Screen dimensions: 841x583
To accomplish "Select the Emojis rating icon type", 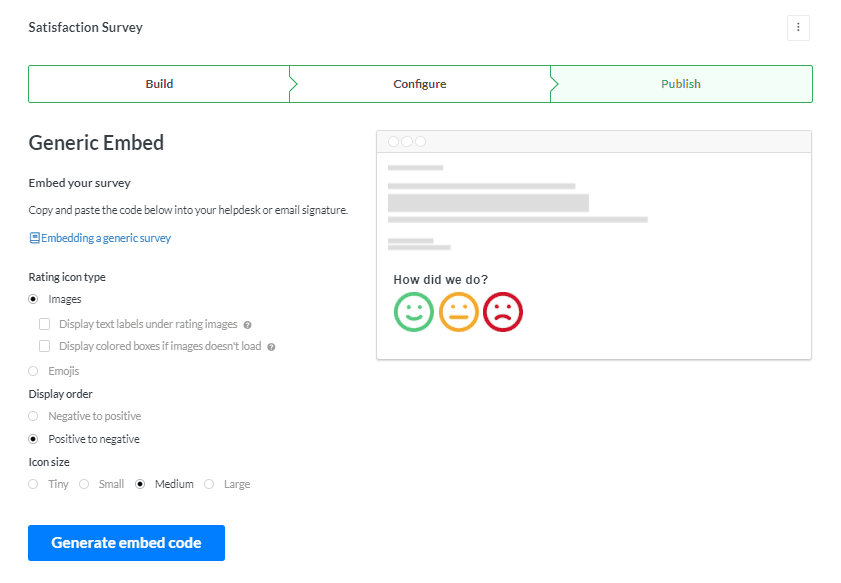I will coord(33,371).
